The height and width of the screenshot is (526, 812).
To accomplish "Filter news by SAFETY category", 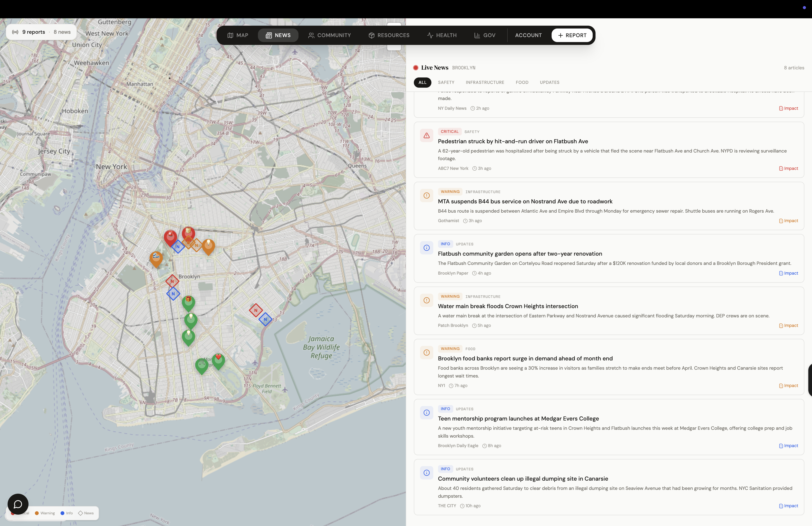I will (x=446, y=82).
